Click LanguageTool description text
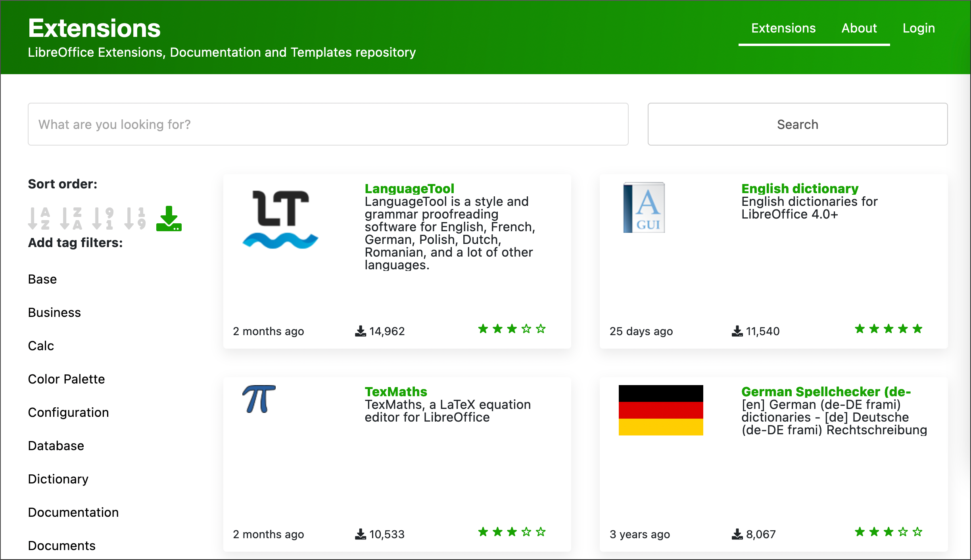The image size is (971, 560). click(x=450, y=233)
